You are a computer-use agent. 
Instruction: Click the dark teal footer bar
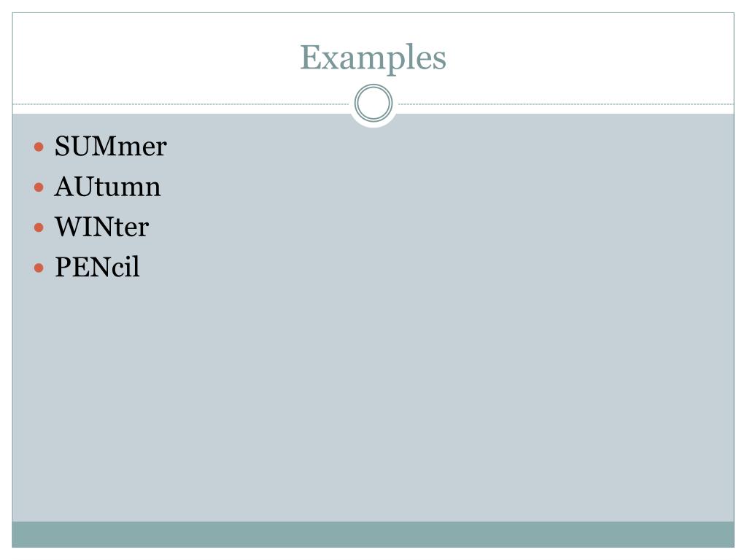[373, 534]
